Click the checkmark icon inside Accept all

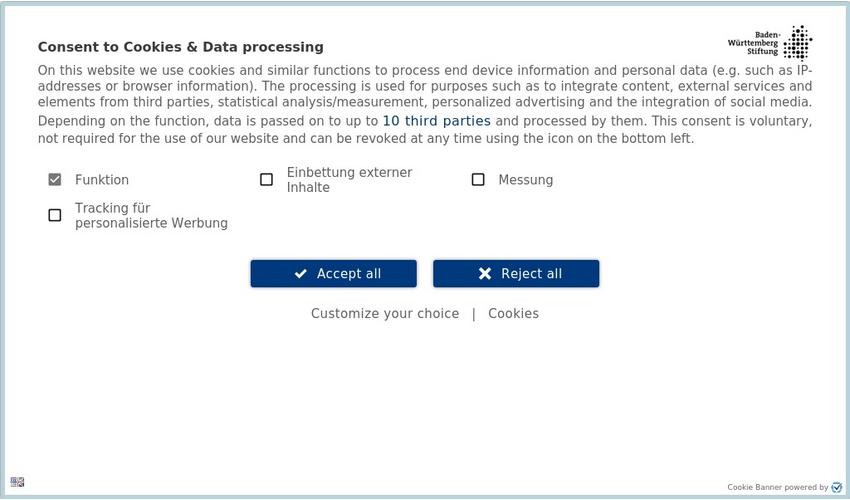300,274
